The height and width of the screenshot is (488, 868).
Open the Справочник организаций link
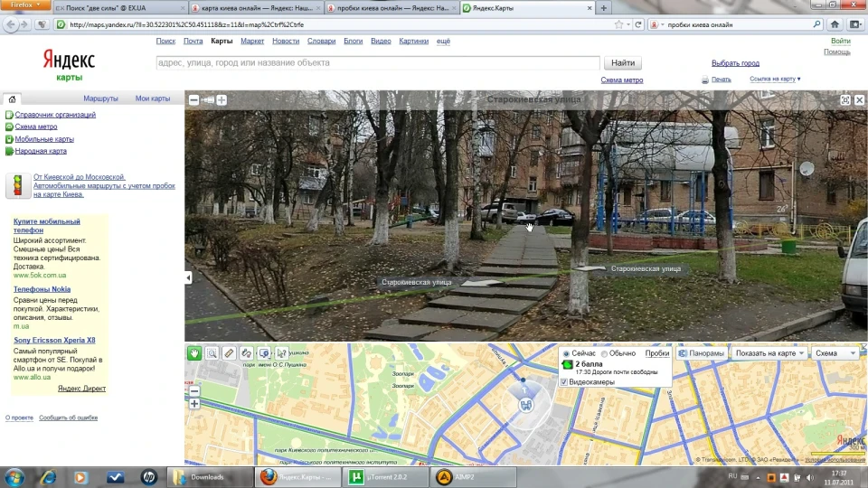[55, 115]
